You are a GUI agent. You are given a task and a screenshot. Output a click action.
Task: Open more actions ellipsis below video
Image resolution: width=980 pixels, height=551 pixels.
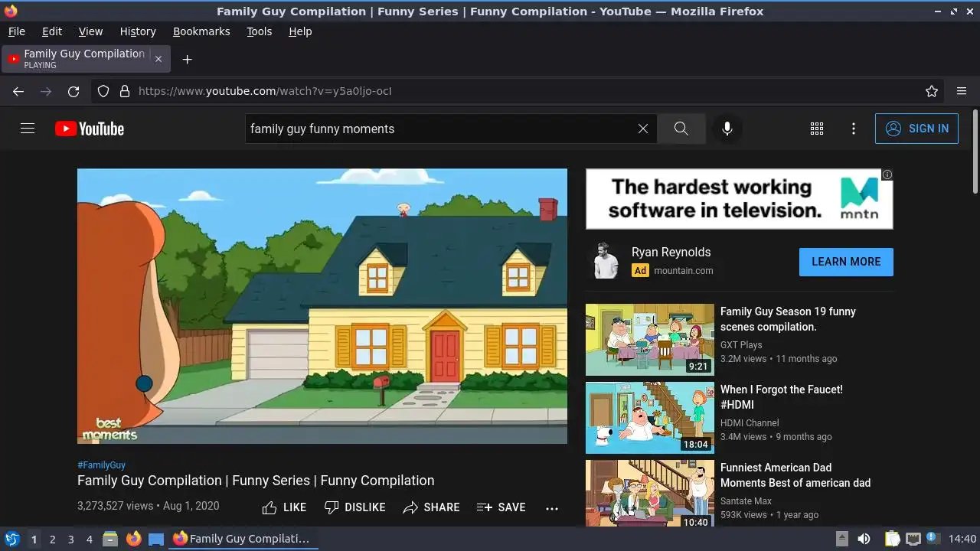coord(552,507)
